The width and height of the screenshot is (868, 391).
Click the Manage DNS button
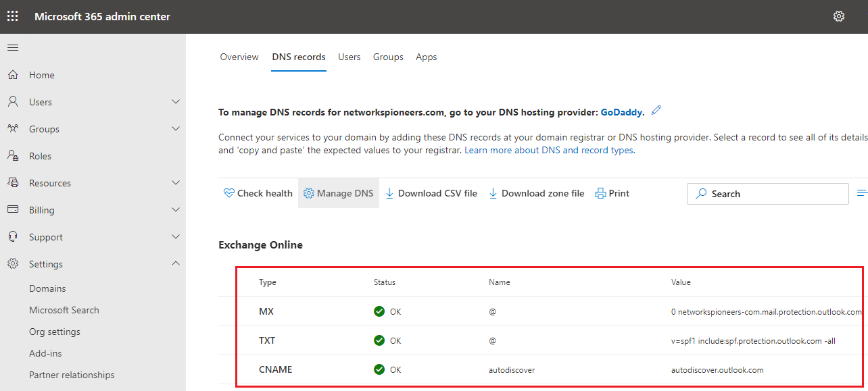coord(339,193)
